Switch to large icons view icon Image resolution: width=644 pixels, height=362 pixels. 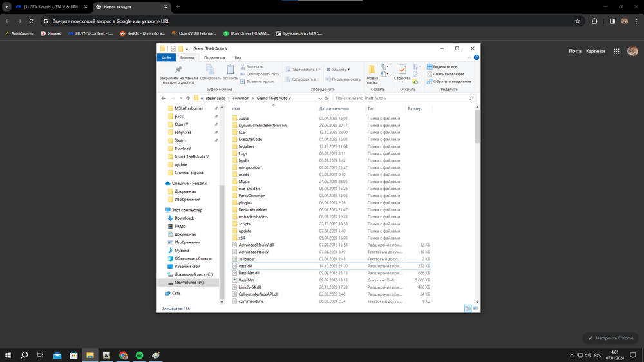(475, 309)
